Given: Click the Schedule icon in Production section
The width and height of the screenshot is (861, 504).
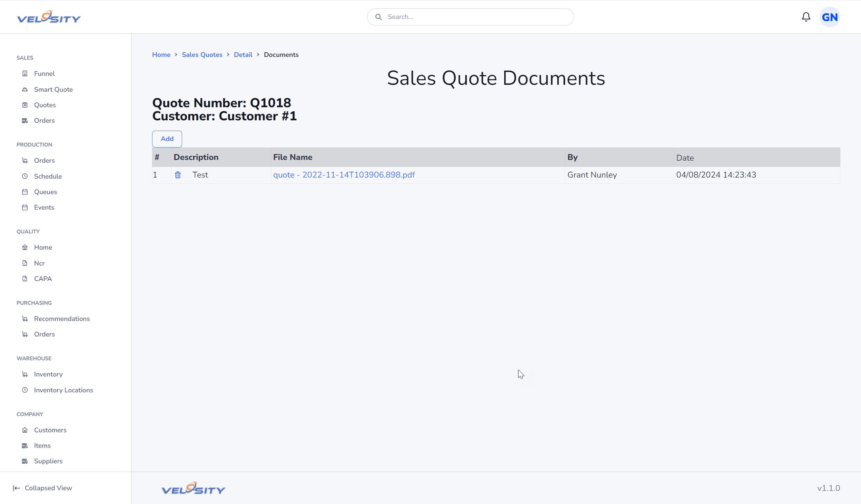Looking at the screenshot, I should click(24, 176).
